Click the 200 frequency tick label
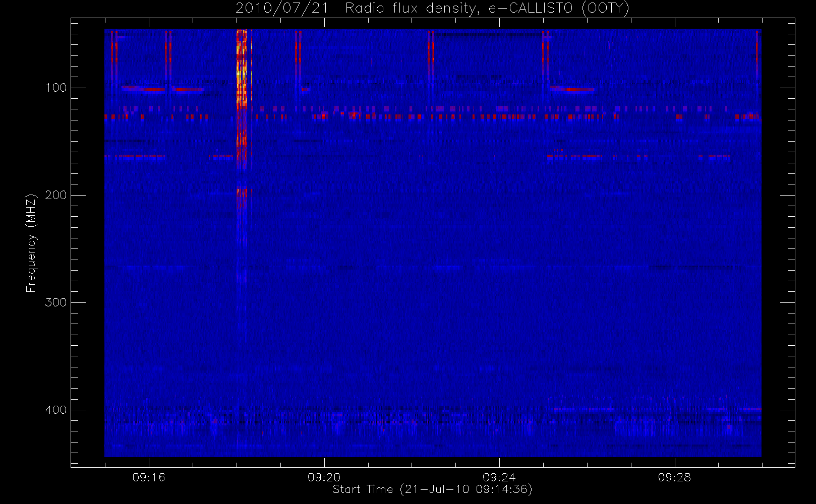 pos(55,195)
